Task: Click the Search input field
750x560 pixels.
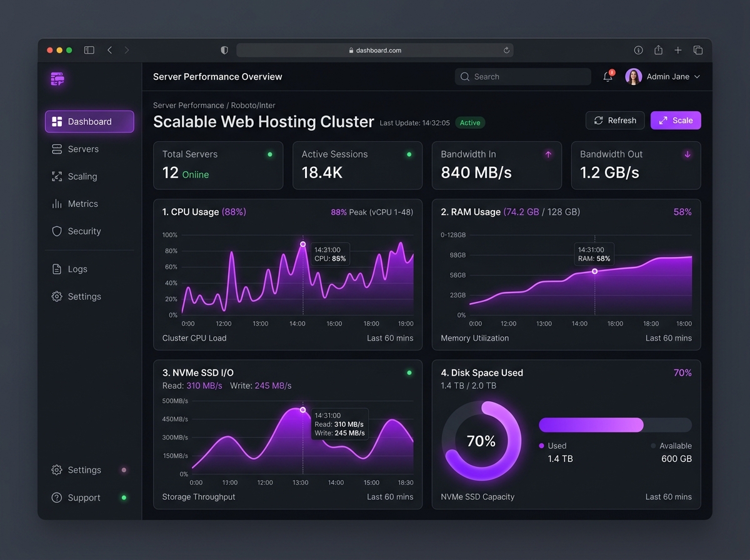Action: [523, 77]
